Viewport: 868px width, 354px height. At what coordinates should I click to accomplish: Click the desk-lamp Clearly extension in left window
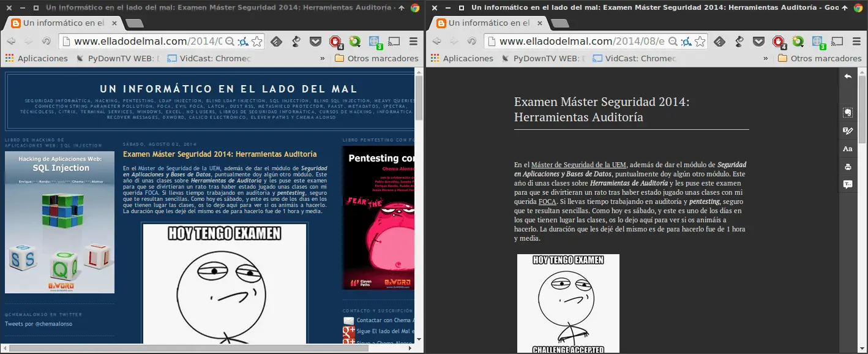296,42
